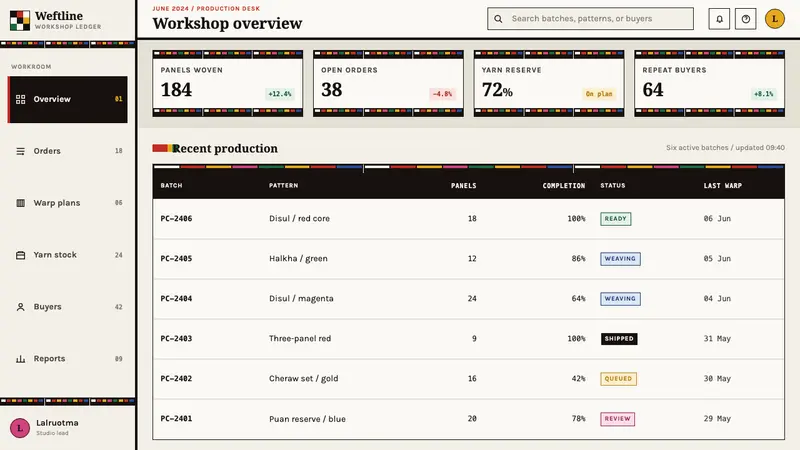Screen dimensions: 800x450
Task: Click the Warp plans table icon
Action: 20,203
